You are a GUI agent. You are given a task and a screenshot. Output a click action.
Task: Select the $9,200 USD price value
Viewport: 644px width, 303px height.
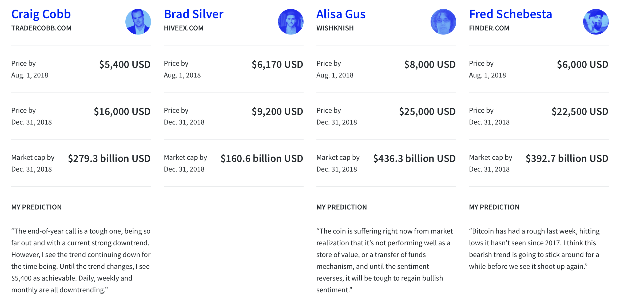point(277,112)
